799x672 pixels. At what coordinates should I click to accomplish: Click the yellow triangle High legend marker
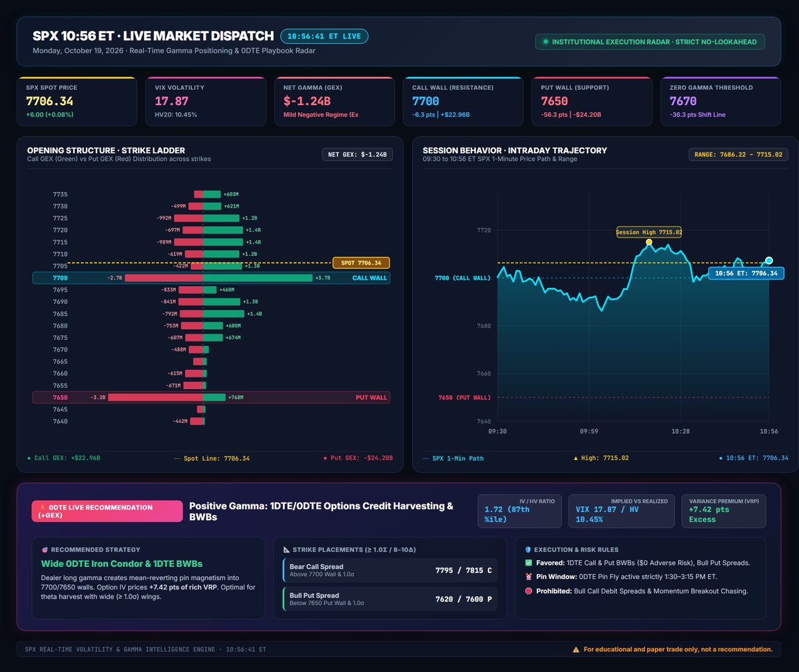click(576, 458)
